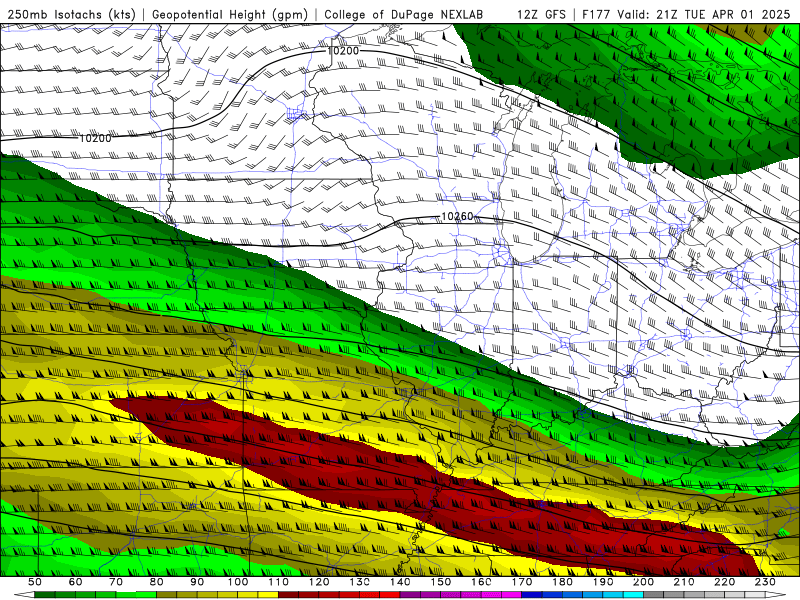Viewport: 800px width, 600px height.
Task: Click the 90 knot scale label
Action: point(197,582)
